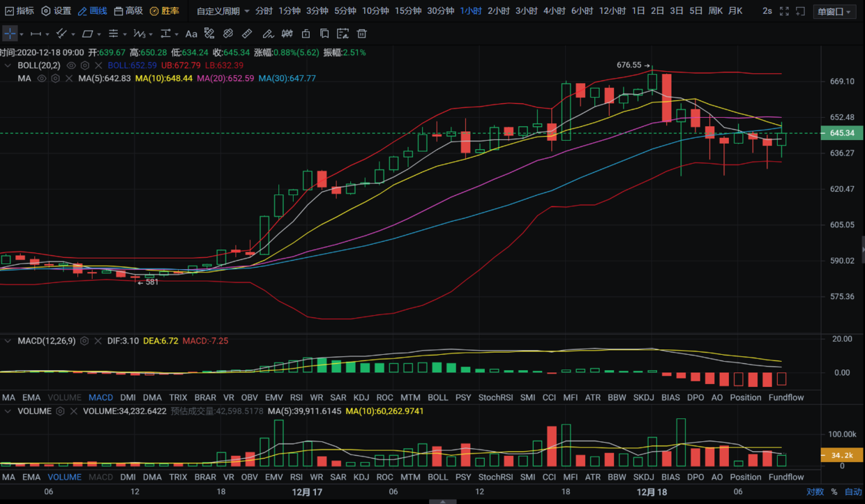The image size is (865, 504).
Task: Select Fundflow in the MACD panel indicator row
Action: (786, 398)
